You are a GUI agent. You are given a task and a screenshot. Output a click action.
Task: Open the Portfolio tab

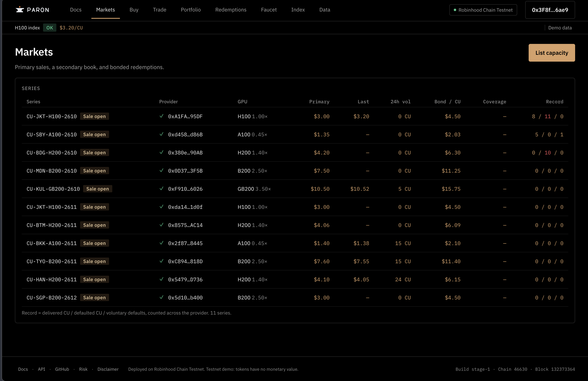[x=191, y=10]
